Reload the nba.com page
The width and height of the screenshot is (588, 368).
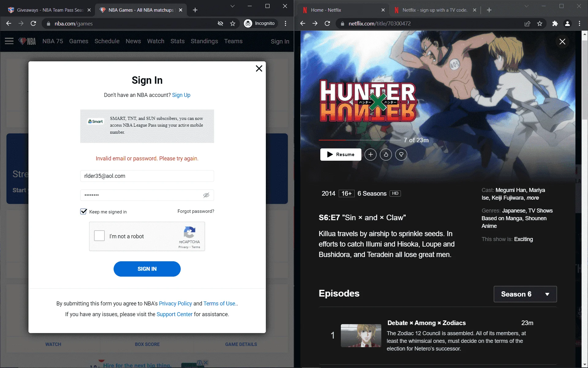pos(33,23)
